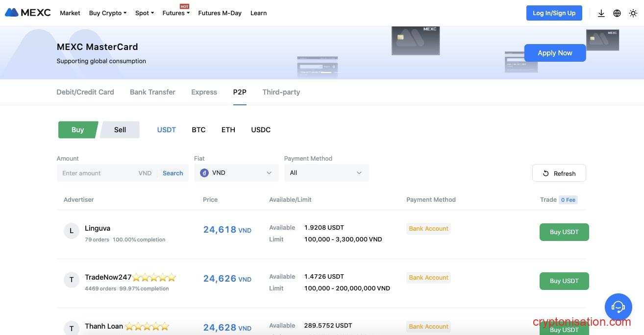The image size is (644, 335).
Task: Click the Refresh icon to reload P2P offers
Action: 545,173
